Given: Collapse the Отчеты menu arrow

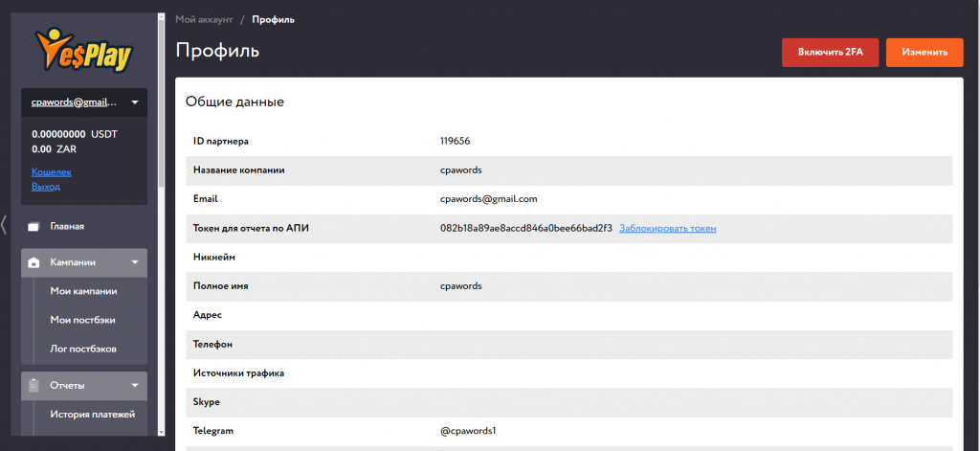Looking at the screenshot, I should (x=135, y=386).
